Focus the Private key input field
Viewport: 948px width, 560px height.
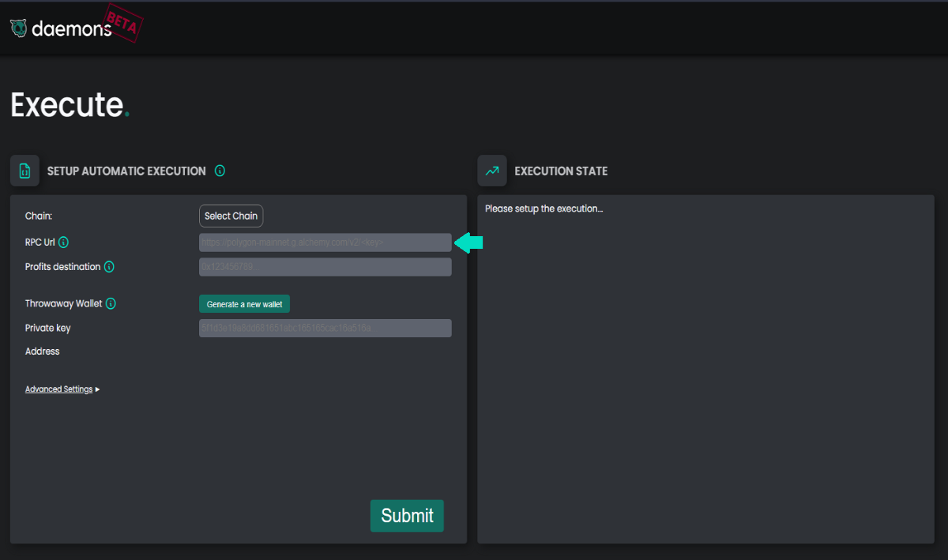325,328
